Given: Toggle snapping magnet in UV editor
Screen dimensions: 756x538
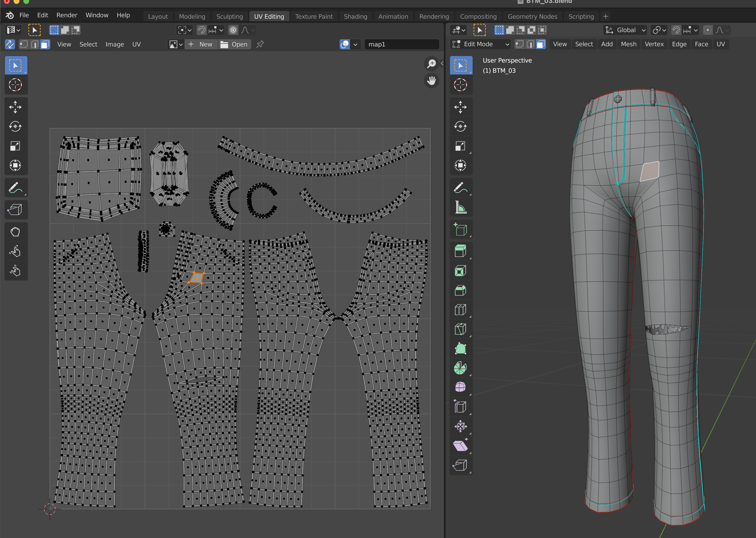Looking at the screenshot, I should point(202,30).
